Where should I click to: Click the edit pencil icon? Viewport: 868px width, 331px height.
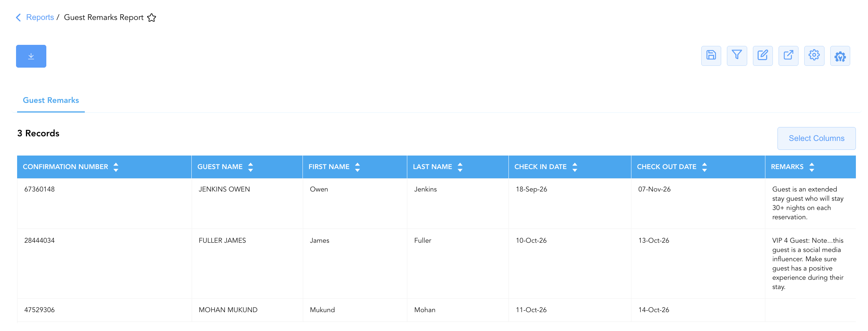(x=763, y=56)
